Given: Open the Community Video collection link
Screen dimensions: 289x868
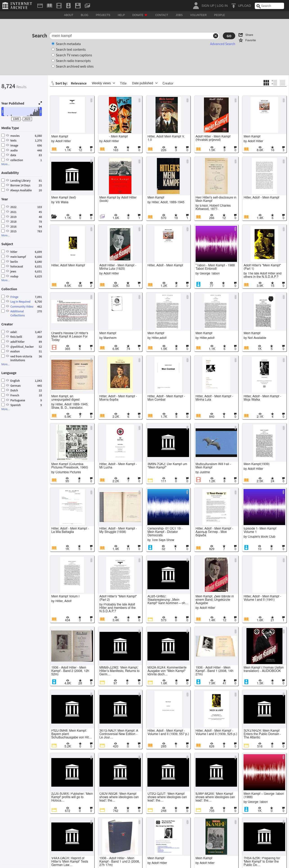Looking at the screenshot, I should (22, 307).
